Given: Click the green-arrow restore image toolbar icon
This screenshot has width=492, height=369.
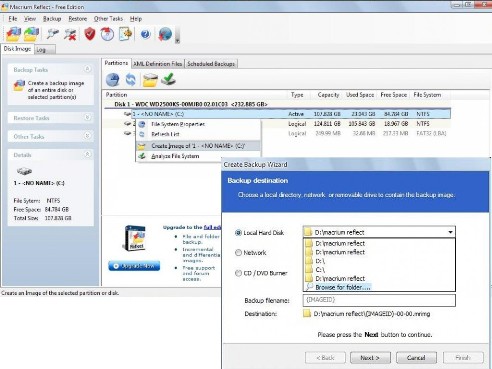Looking at the screenshot, I should click(x=31, y=34).
